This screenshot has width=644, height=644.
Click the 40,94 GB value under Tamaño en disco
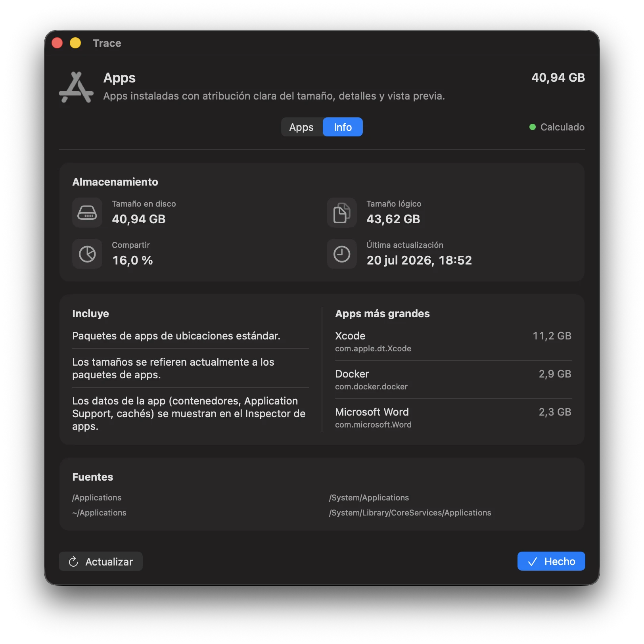139,219
